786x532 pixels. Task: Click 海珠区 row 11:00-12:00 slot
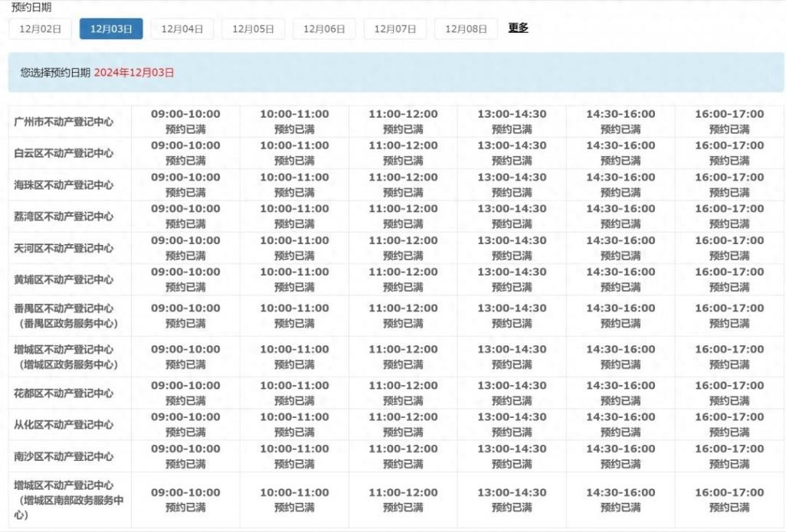[x=403, y=184]
